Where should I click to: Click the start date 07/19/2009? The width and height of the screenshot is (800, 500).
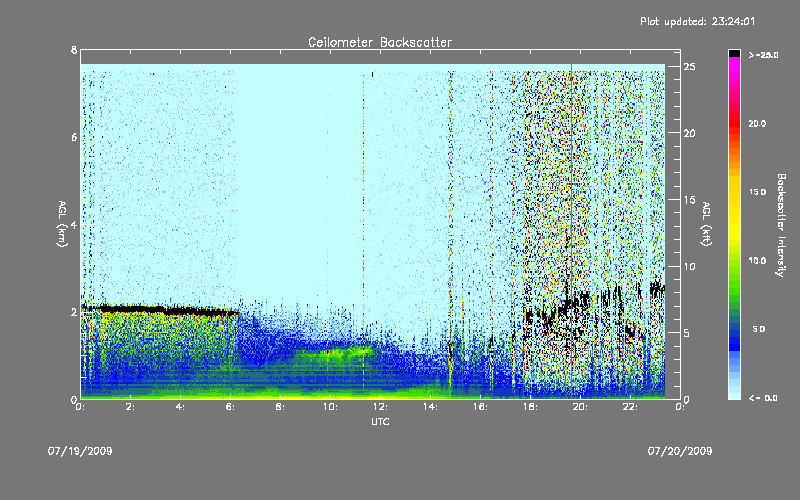coord(80,451)
